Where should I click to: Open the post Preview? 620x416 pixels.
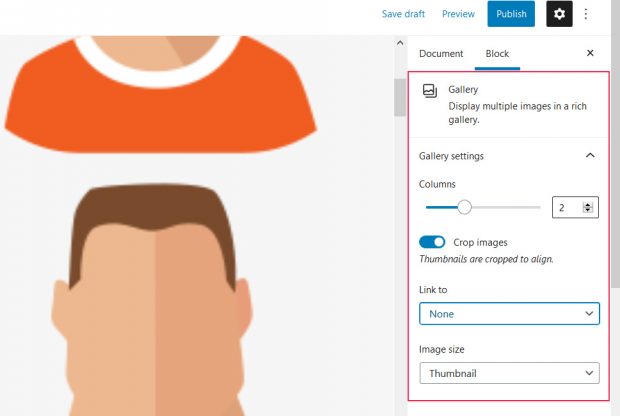point(458,14)
